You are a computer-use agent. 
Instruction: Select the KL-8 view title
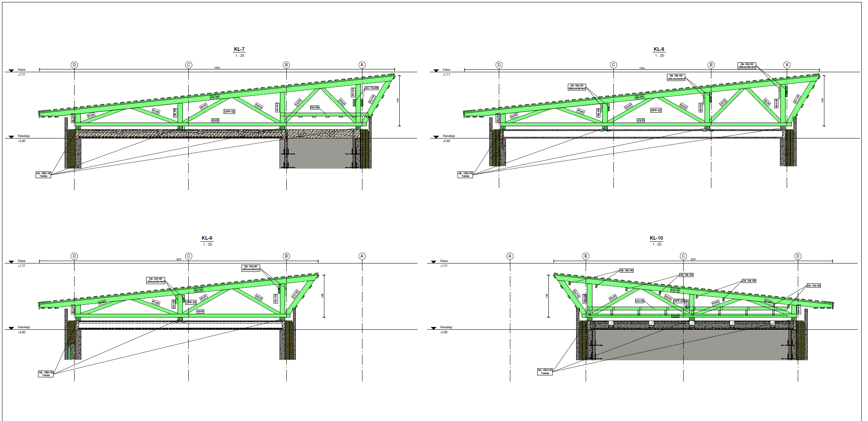[659, 49]
